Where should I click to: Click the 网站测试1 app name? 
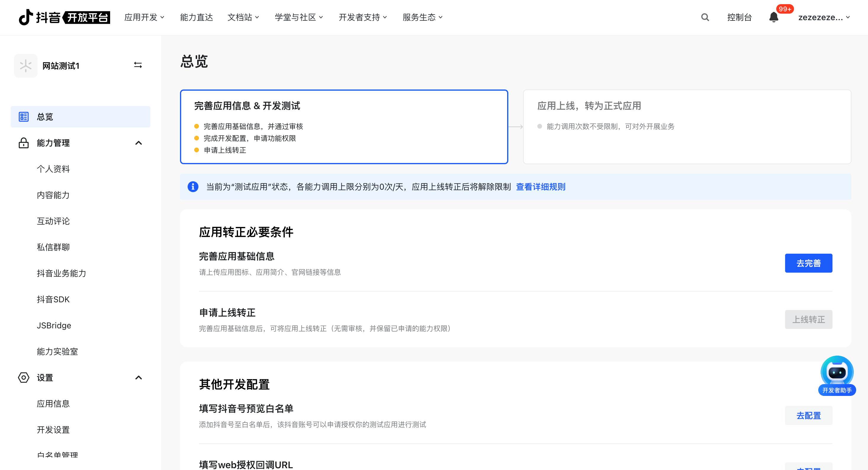point(61,66)
